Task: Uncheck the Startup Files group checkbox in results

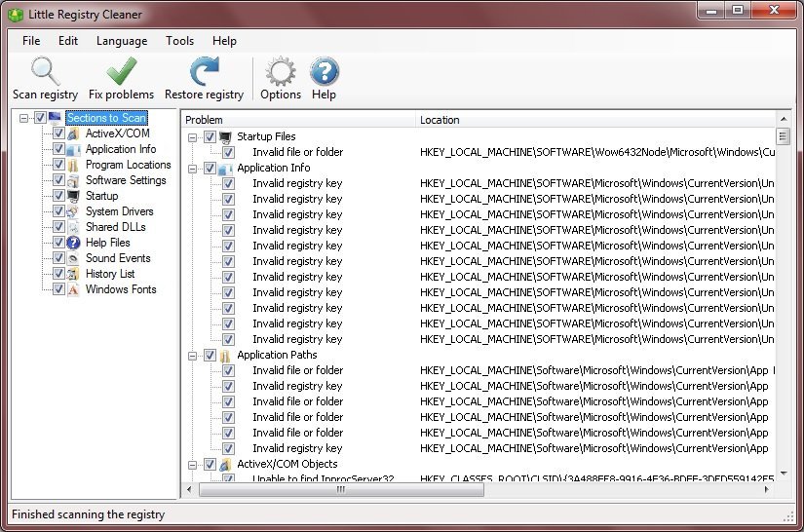Action: (x=210, y=136)
